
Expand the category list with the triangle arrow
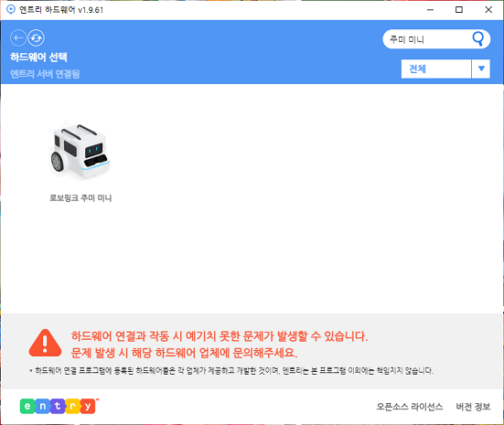481,69
